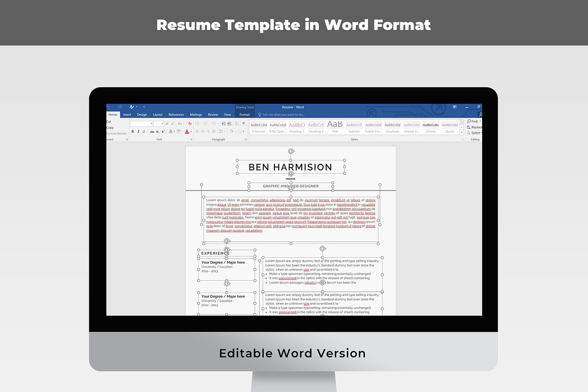Apply the No Spacing style

[x=278, y=127]
